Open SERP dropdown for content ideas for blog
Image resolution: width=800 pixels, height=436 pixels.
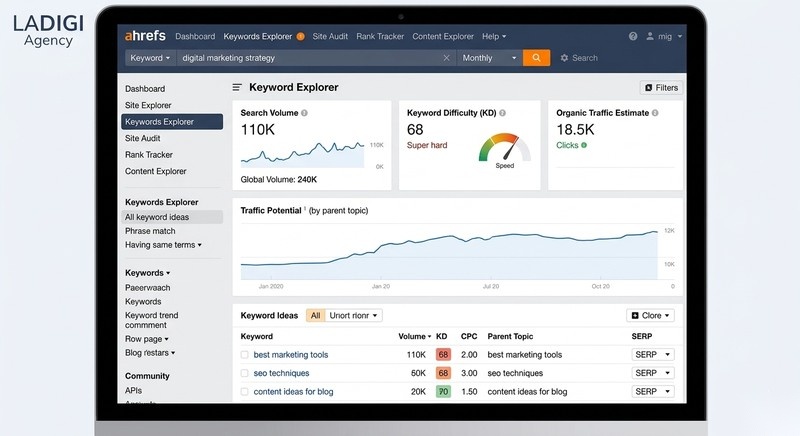click(653, 392)
